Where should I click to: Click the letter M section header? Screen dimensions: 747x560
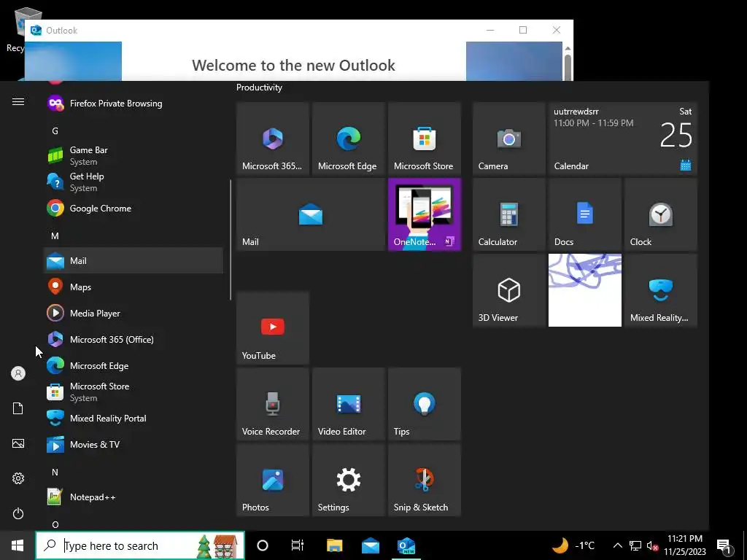[x=55, y=236]
